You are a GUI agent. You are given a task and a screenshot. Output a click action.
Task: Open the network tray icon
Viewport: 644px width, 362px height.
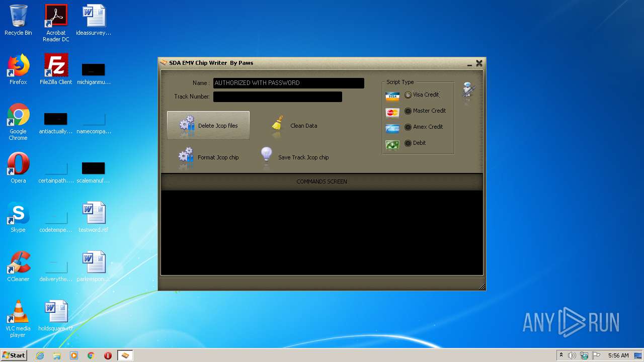[x=584, y=355]
